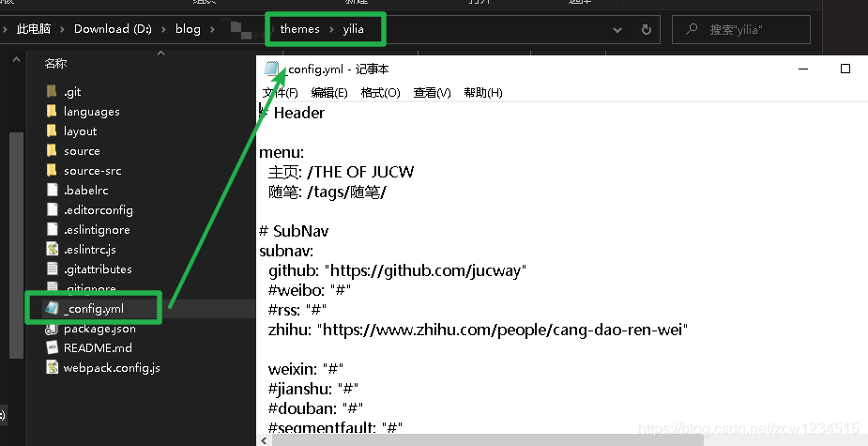
Task: Select the webpack.config.js file name
Action: pyautogui.click(x=112, y=368)
